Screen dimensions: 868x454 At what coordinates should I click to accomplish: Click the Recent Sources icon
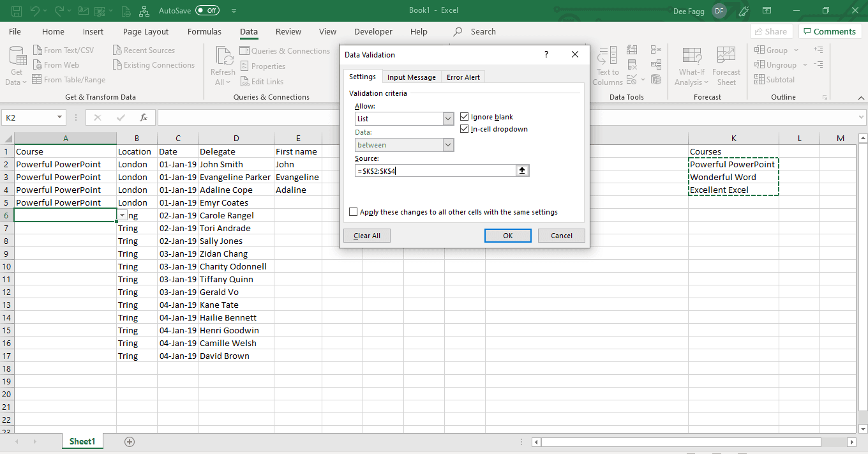tap(117, 50)
